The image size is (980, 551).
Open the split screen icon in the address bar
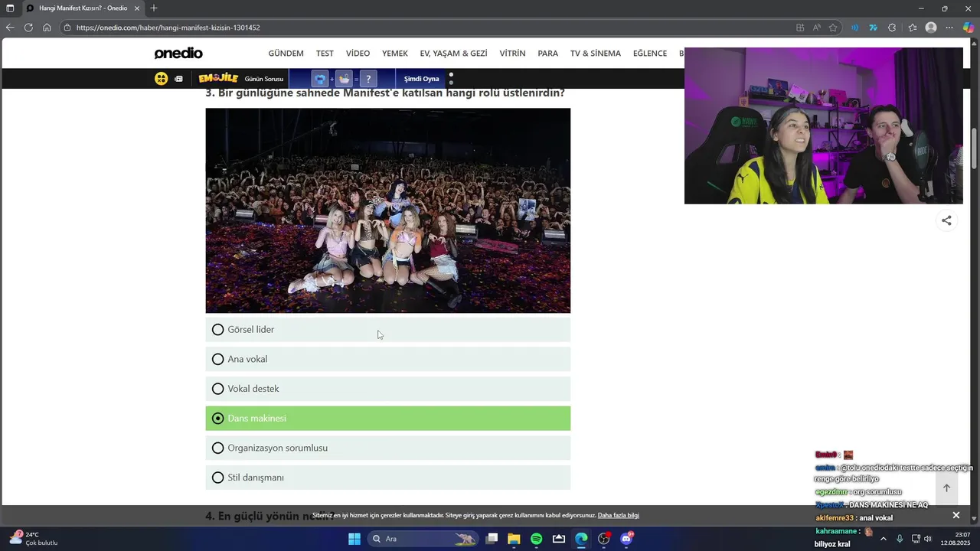(x=800, y=28)
